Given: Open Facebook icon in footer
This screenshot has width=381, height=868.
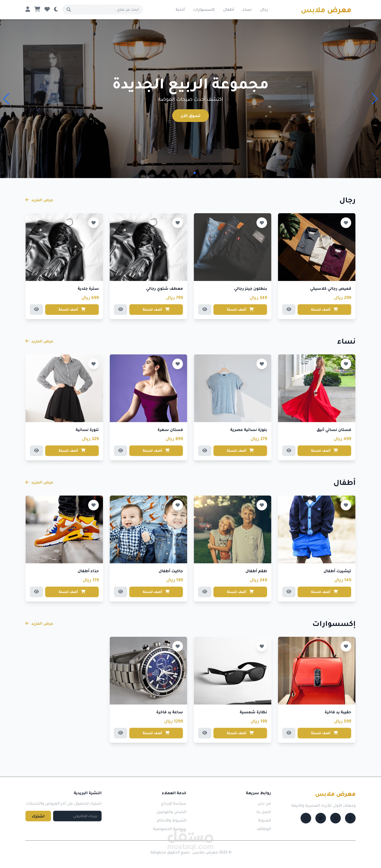Looking at the screenshot, I should [350, 818].
